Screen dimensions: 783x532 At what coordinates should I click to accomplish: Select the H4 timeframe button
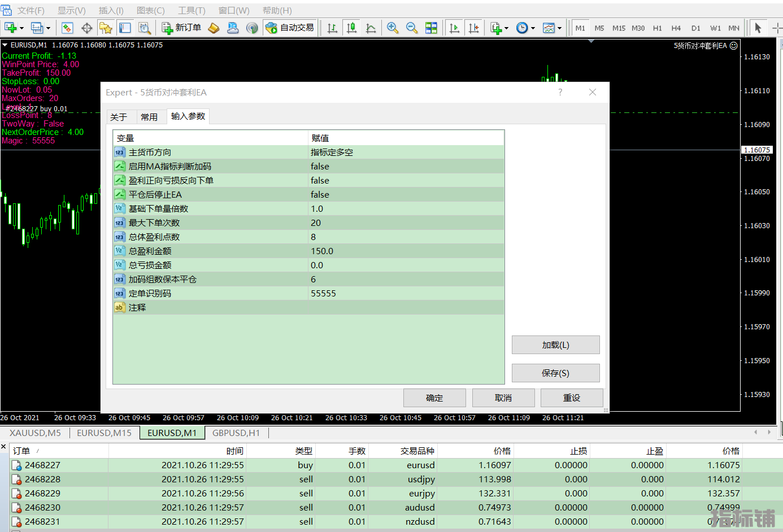(x=676, y=28)
